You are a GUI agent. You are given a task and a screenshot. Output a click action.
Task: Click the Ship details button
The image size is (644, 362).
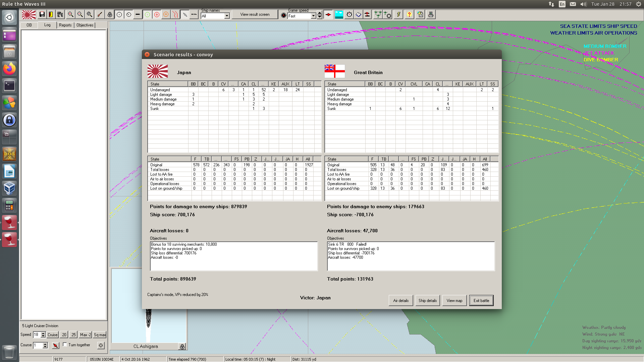(x=428, y=301)
